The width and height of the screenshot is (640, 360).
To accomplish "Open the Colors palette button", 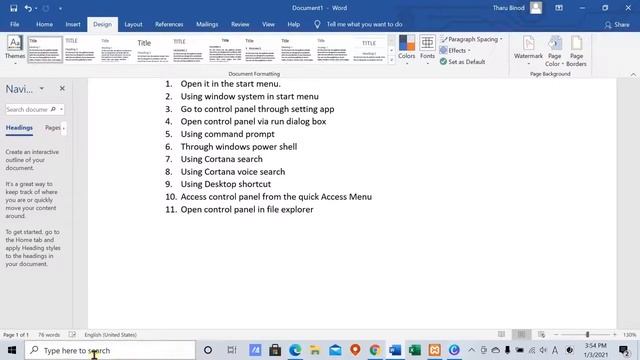I will [407, 50].
